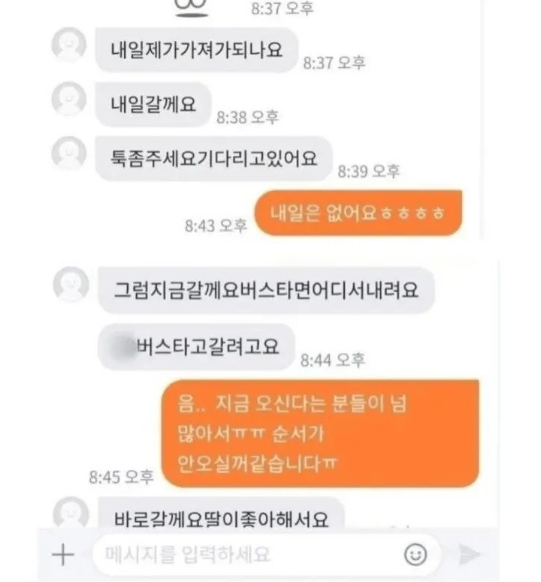Tap the 톡좀주세요기다리고있어요 bubble
The image size is (541, 582).
(x=213, y=158)
